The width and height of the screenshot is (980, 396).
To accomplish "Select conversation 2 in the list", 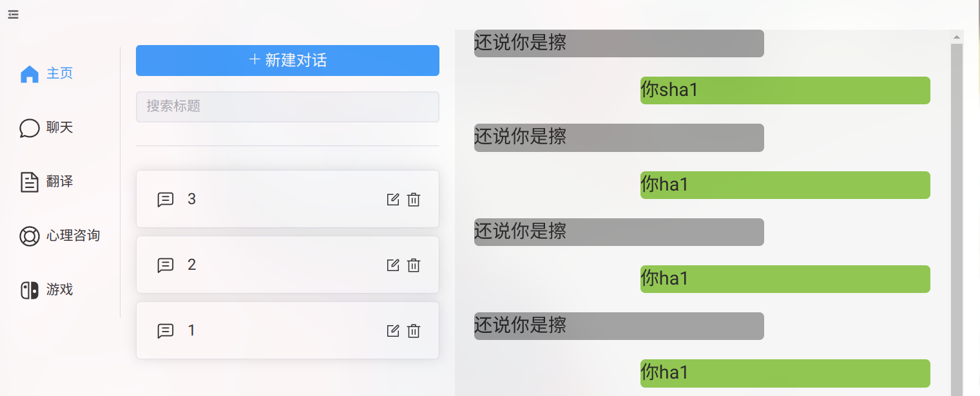I will [x=258, y=265].
